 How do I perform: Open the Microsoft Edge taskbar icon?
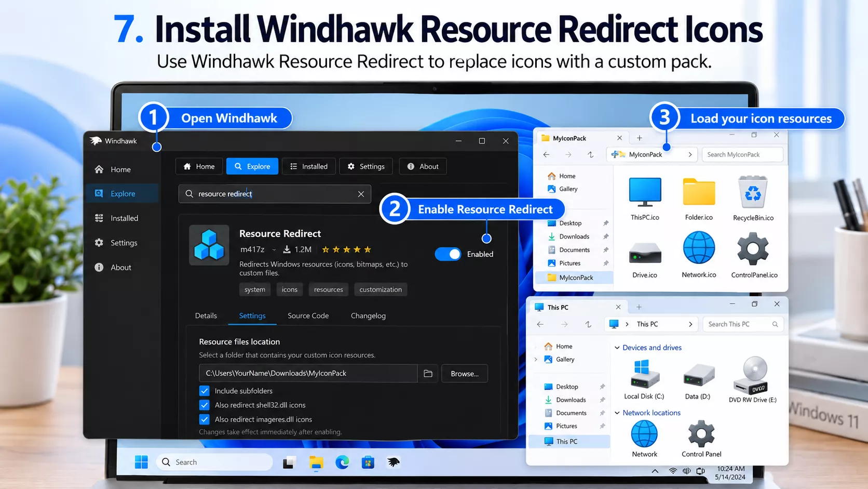[x=342, y=462]
